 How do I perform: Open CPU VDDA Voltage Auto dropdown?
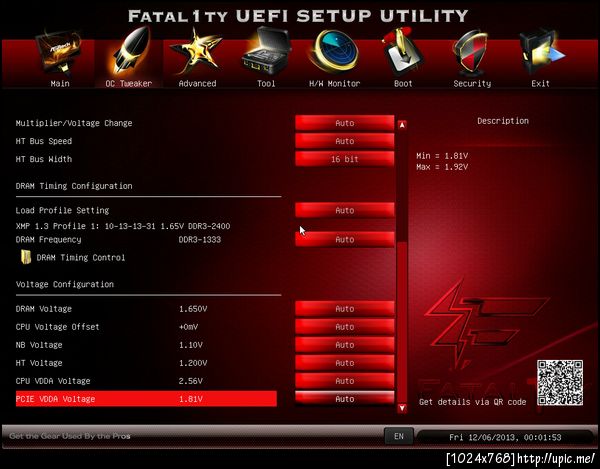344,381
